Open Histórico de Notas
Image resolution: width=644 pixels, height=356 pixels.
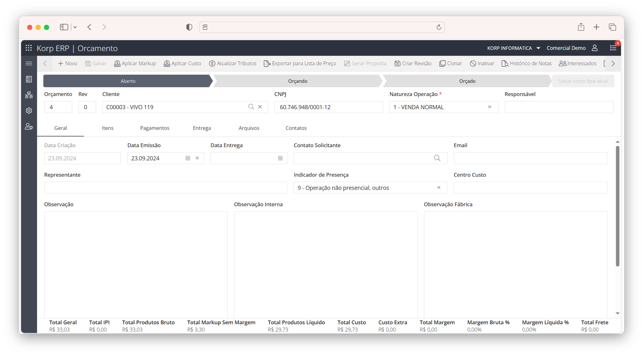[526, 63]
